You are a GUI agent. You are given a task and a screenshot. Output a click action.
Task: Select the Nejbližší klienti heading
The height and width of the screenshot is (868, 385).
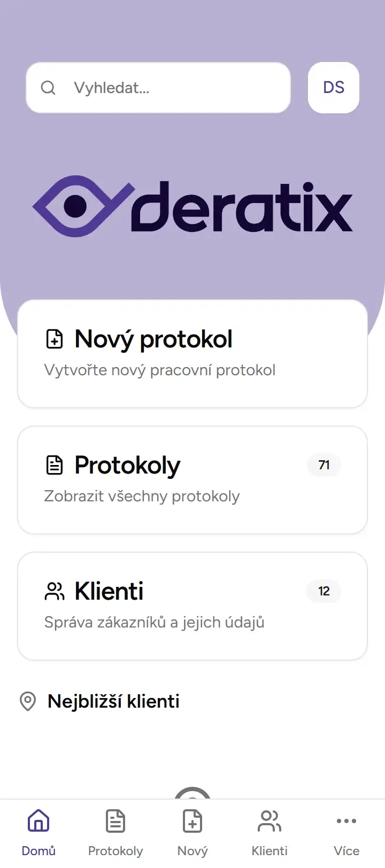pyautogui.click(x=113, y=701)
